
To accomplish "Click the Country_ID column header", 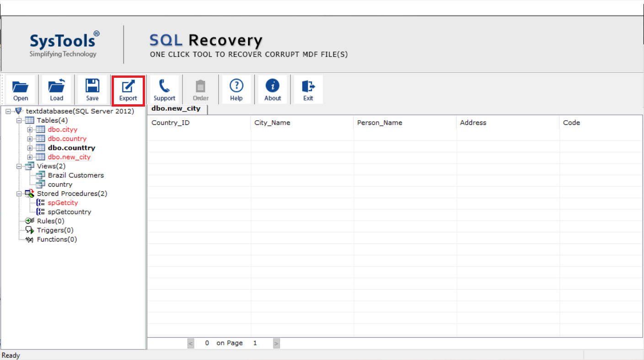I will [171, 123].
